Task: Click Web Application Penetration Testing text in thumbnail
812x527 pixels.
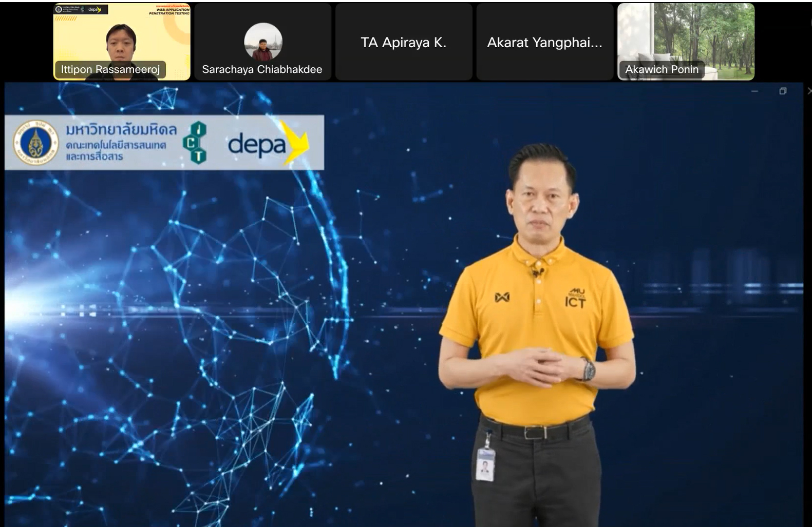Action: click(x=169, y=11)
